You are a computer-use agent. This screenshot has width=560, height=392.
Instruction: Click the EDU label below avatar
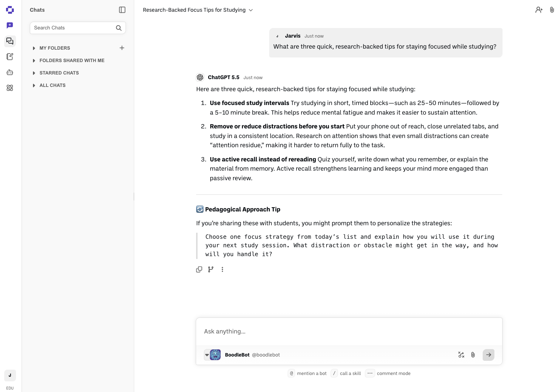pyautogui.click(x=10, y=388)
